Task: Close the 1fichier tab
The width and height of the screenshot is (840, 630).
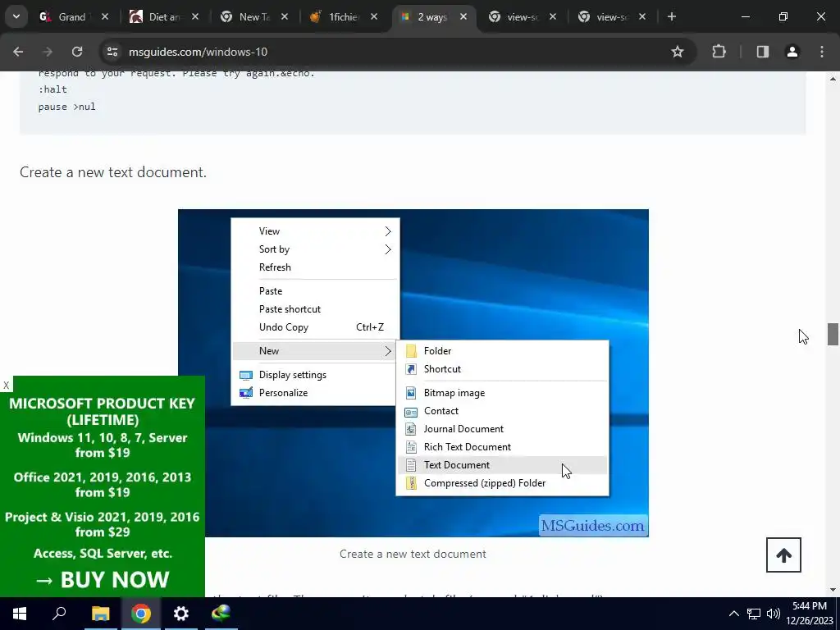Action: [374, 16]
